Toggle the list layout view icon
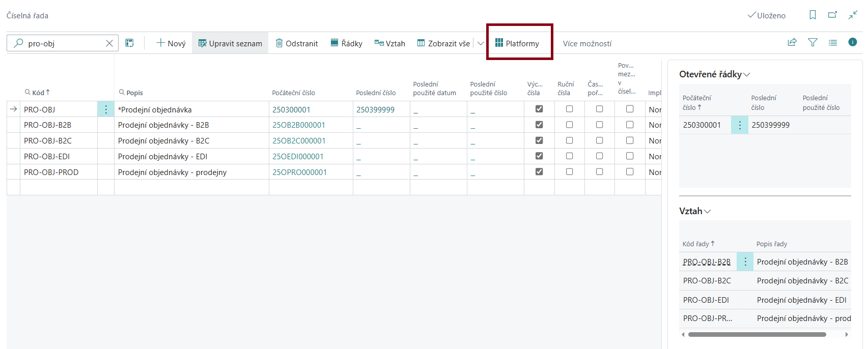 pos(832,43)
